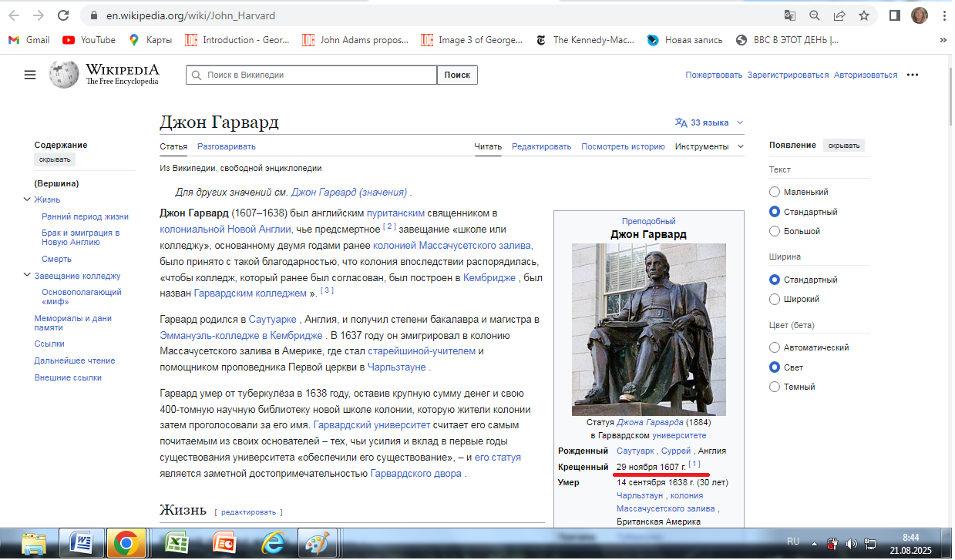Switch to the Редактировать tab

click(x=542, y=146)
